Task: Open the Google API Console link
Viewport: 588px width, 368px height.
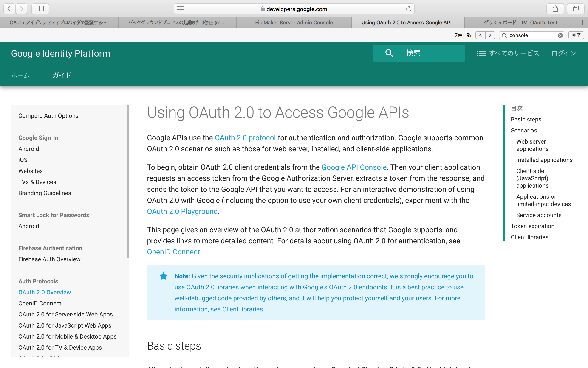Action: 354,167
